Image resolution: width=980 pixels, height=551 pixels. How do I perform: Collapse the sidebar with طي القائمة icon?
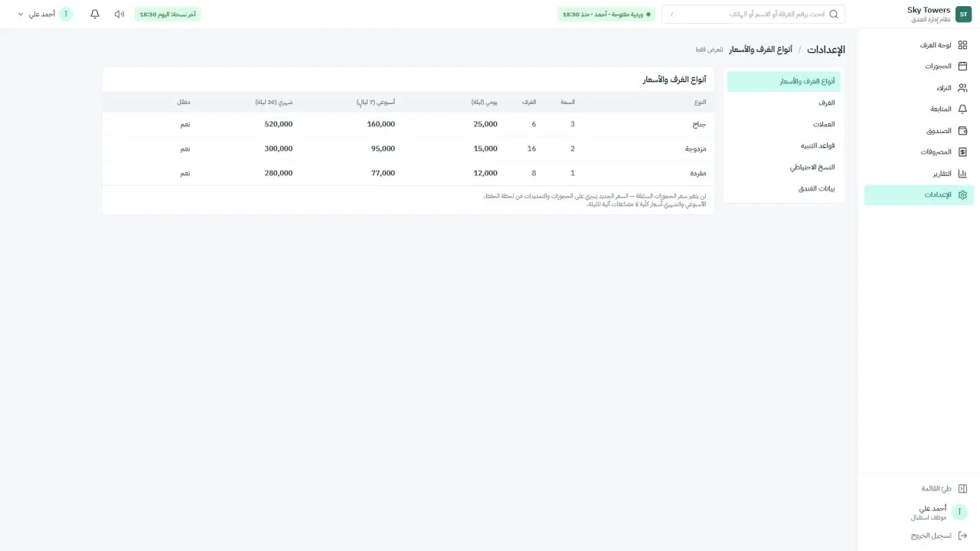click(962, 488)
